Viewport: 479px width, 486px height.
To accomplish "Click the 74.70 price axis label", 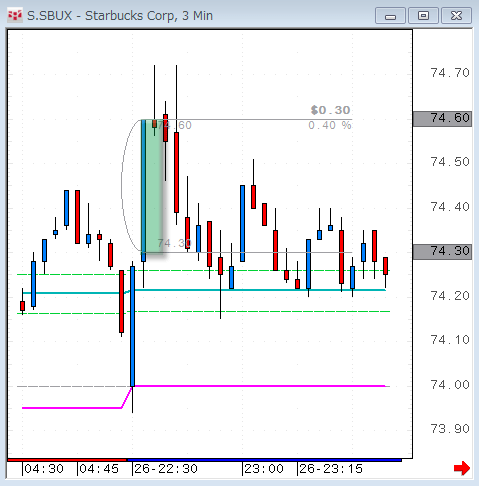I will coord(450,73).
